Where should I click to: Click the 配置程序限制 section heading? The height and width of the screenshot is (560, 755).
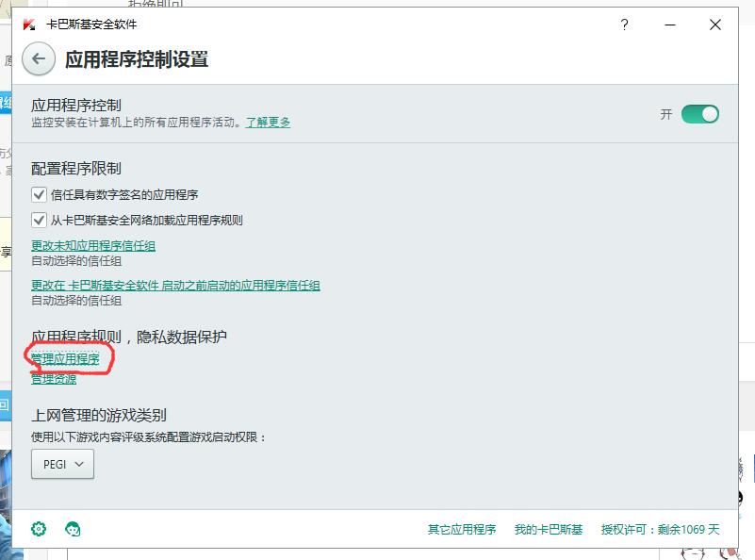[76, 169]
